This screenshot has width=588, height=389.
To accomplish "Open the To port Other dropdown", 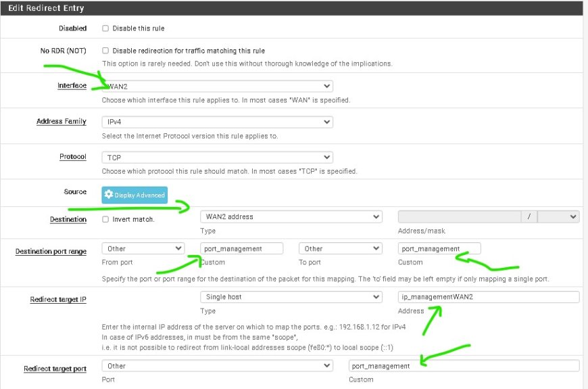I will [340, 248].
